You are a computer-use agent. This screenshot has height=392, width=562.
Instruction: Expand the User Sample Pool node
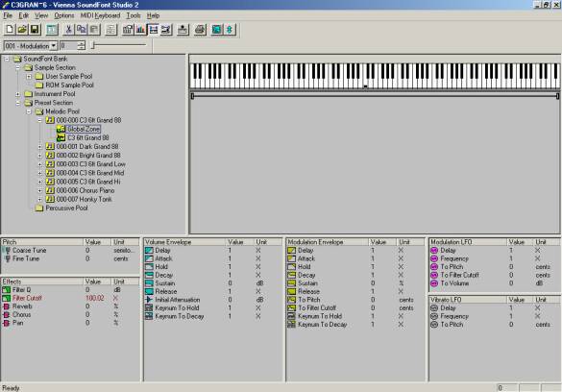click(29, 76)
